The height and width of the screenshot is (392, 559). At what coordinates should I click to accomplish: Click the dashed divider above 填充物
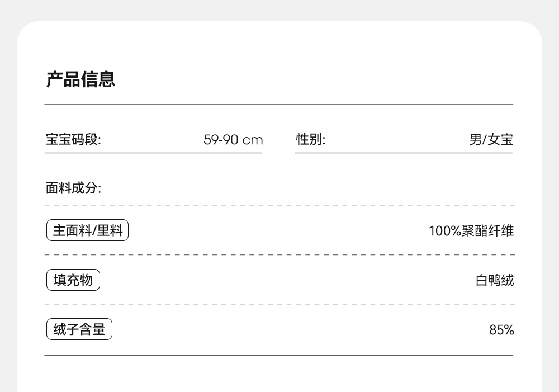pyautogui.click(x=278, y=255)
